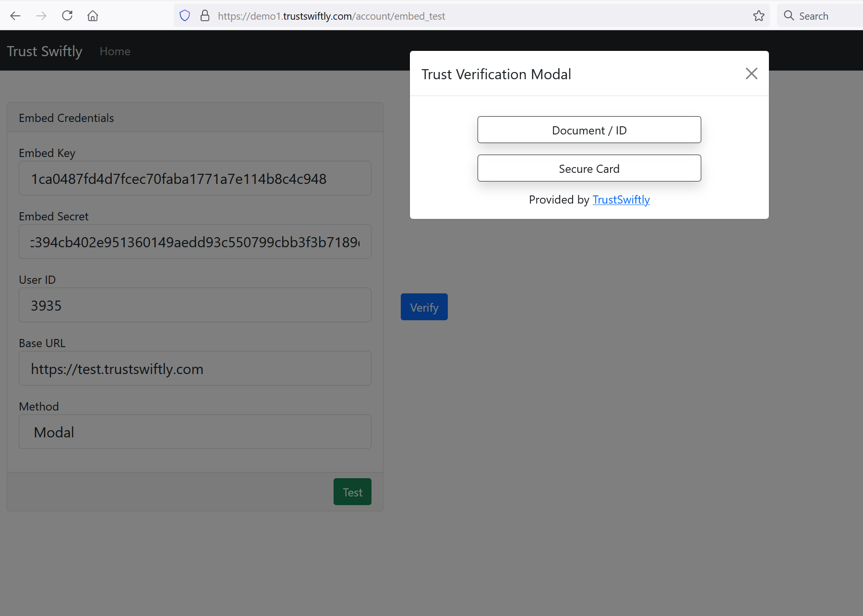Click the Trust Verification Modal title text
The height and width of the screenshot is (616, 863).
pyautogui.click(x=496, y=74)
